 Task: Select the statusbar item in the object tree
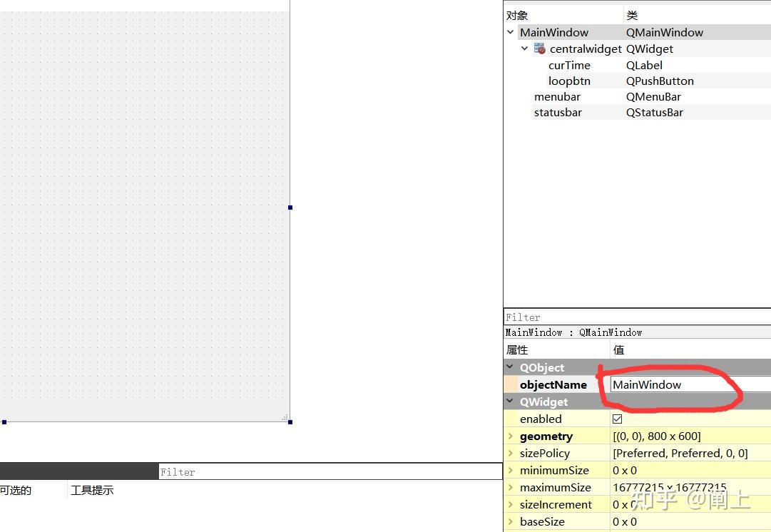558,112
